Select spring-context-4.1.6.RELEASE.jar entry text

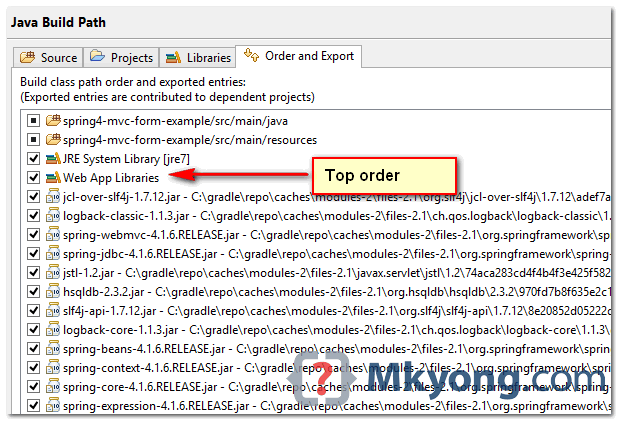point(336,368)
